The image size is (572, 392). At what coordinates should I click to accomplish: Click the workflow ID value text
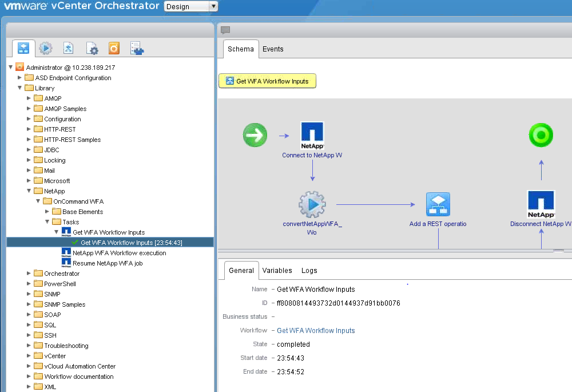(339, 303)
